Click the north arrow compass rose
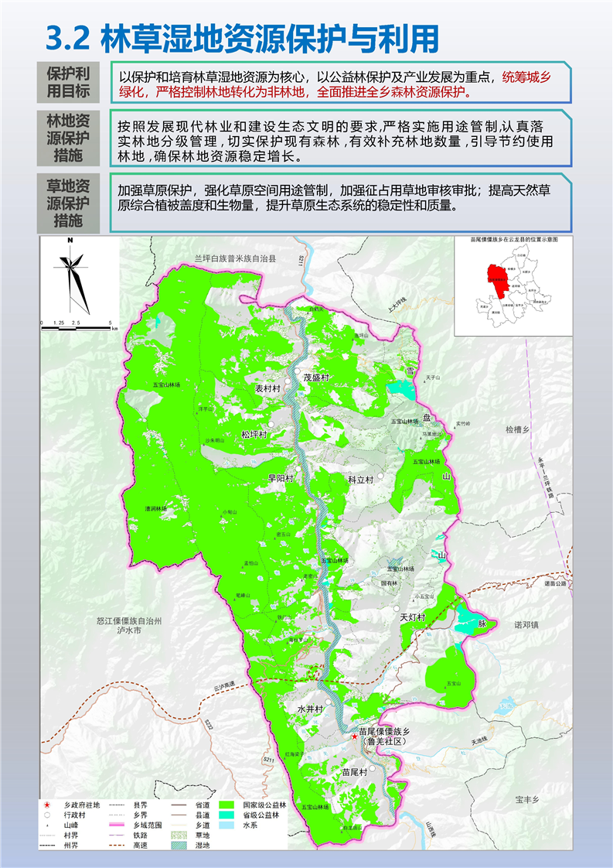 click(x=70, y=275)
